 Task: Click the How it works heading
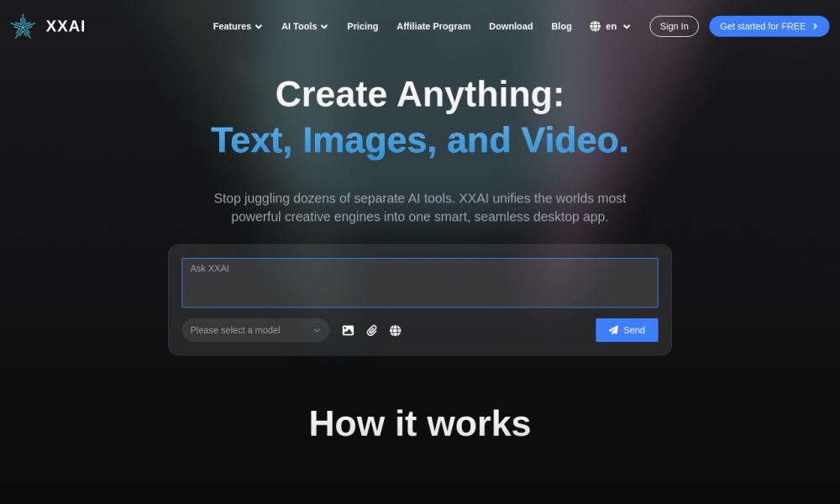[x=420, y=423]
